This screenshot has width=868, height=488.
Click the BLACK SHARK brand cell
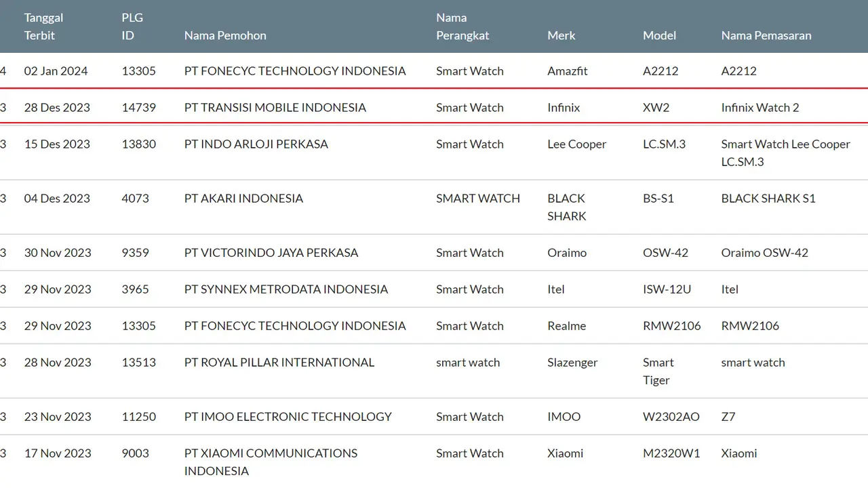point(566,207)
